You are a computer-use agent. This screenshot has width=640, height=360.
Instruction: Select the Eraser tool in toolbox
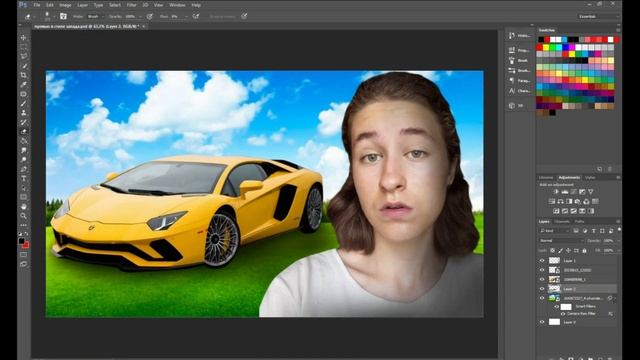tap(24, 131)
